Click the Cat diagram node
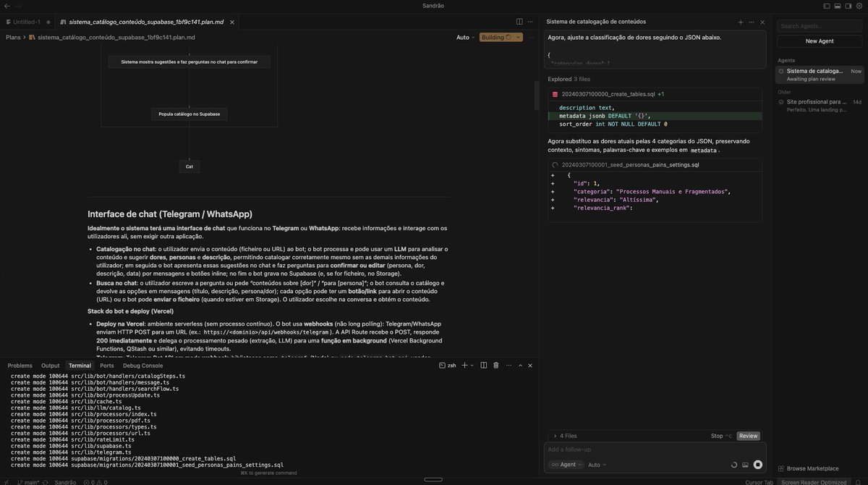 point(190,166)
